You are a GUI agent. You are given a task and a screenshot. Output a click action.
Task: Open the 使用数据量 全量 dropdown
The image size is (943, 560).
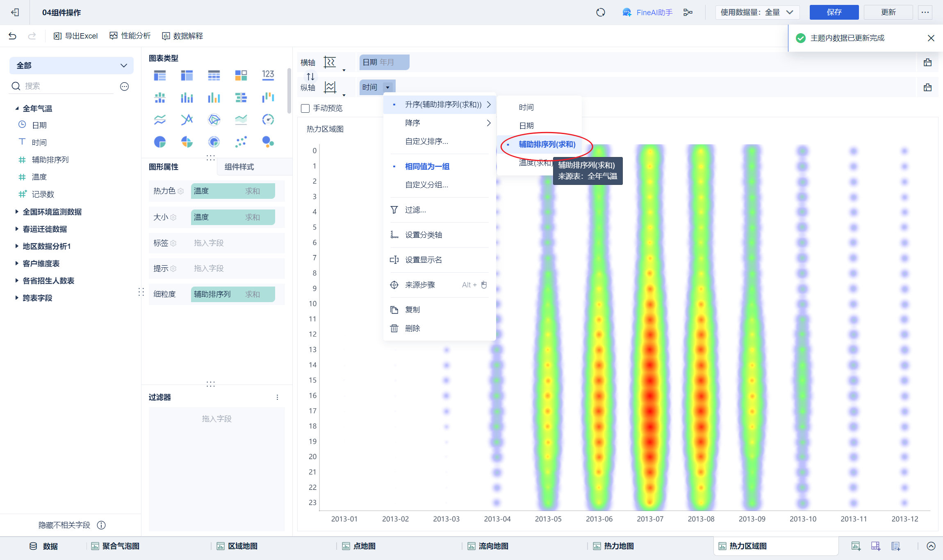pos(756,12)
